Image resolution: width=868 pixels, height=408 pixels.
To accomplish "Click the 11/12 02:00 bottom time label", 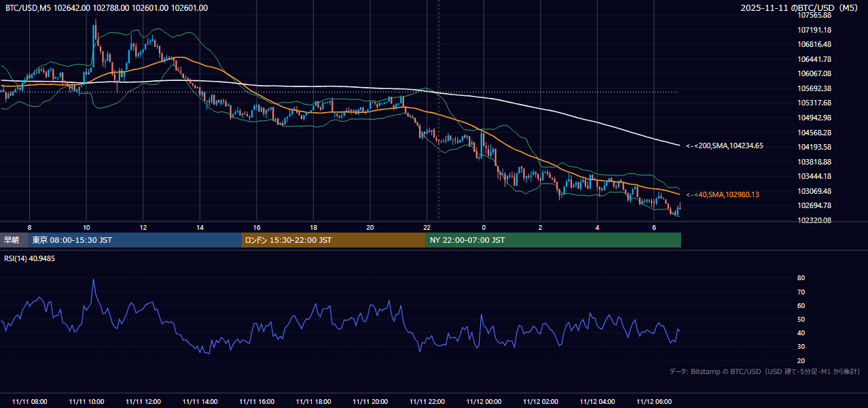I will [x=541, y=402].
